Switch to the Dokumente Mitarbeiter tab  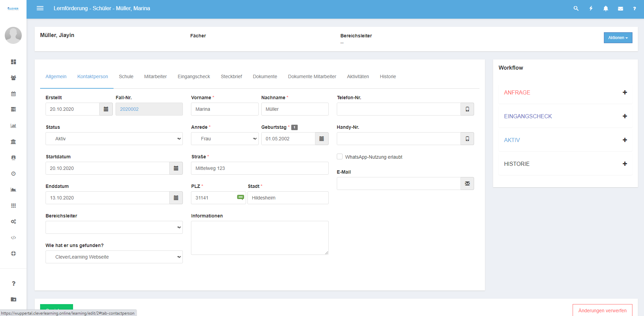[312, 76]
